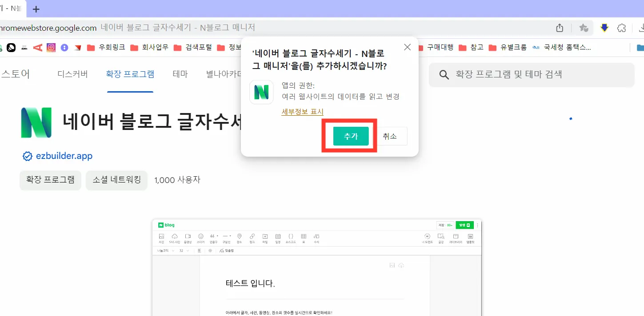644x316 pixels.
Task: Click the 소셜 네트워킹 category chip
Action: coord(116,180)
